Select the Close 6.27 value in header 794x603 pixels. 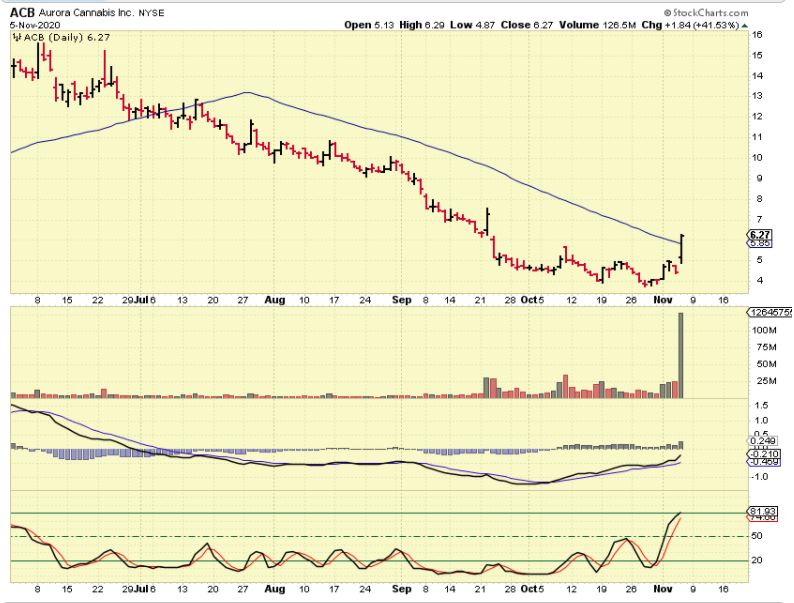click(527, 25)
